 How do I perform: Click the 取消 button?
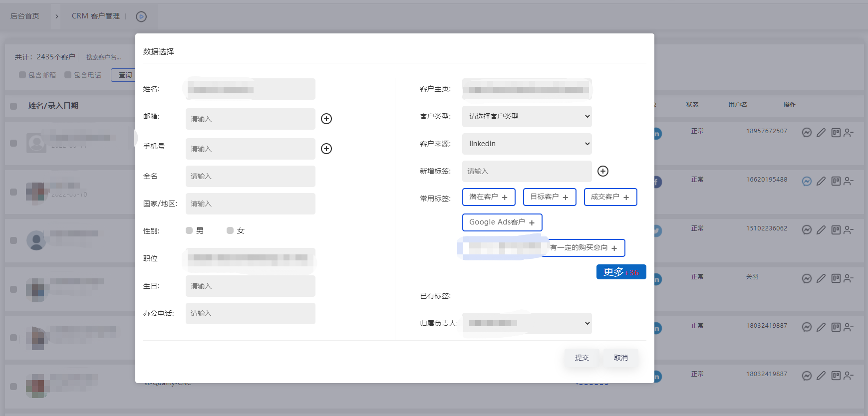click(x=620, y=358)
